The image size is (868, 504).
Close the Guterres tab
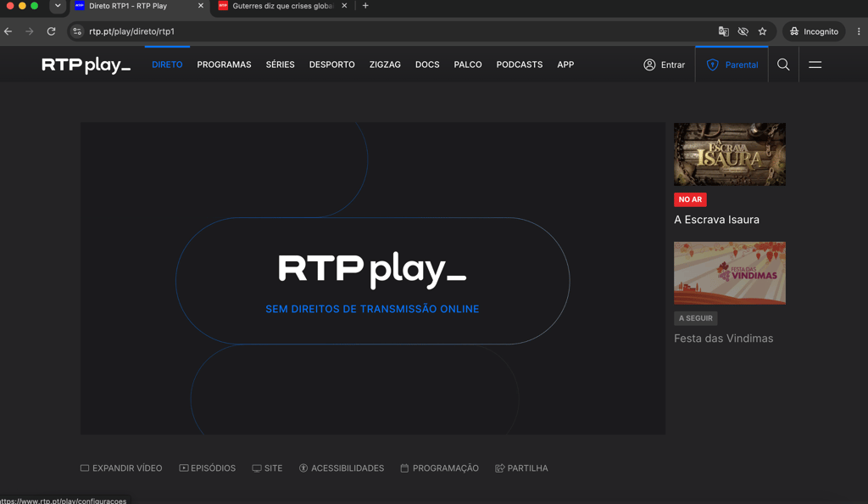[x=344, y=6]
